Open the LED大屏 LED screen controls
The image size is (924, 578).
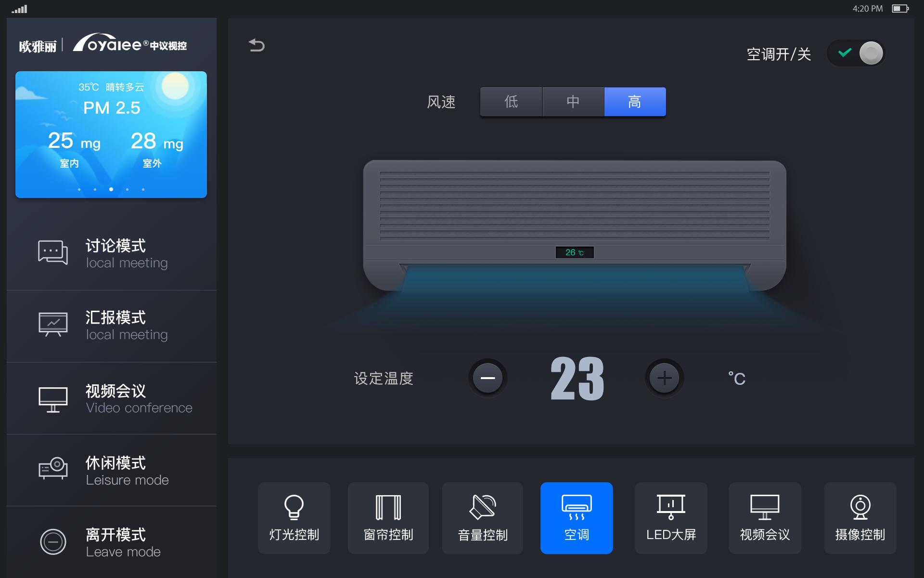point(671,518)
